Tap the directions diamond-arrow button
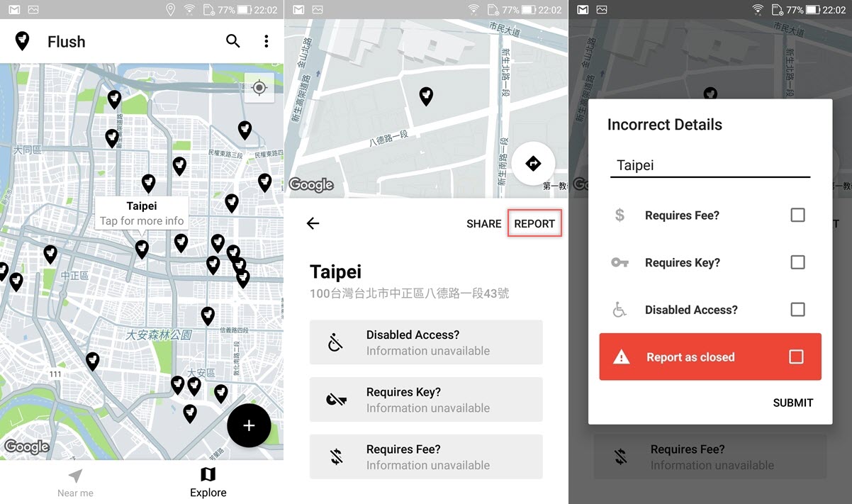This screenshot has height=504, width=852. tap(533, 164)
